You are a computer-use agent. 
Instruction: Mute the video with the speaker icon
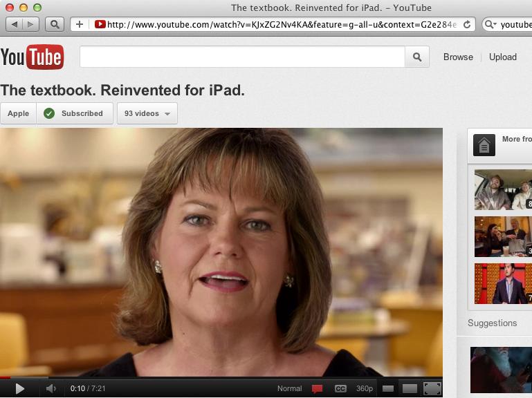click(x=51, y=388)
